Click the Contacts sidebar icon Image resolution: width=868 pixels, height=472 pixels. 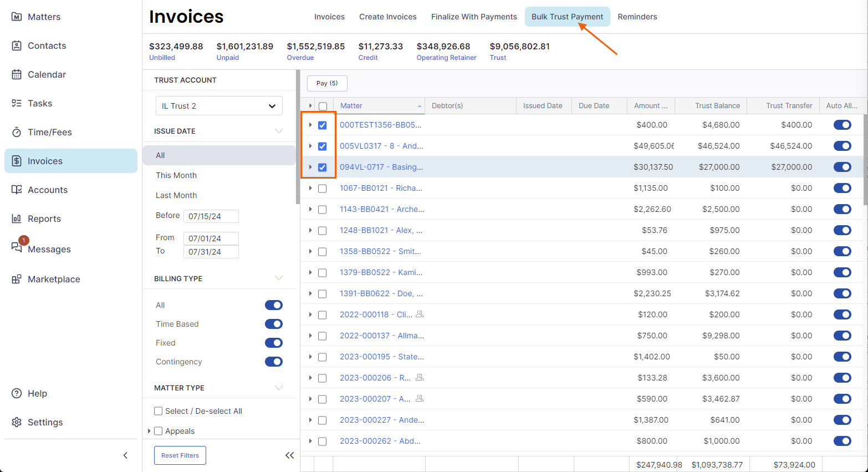click(x=17, y=45)
